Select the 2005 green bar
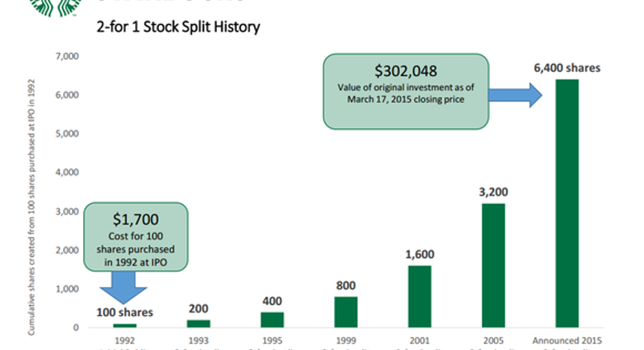The height and width of the screenshot is (350, 644). click(493, 266)
